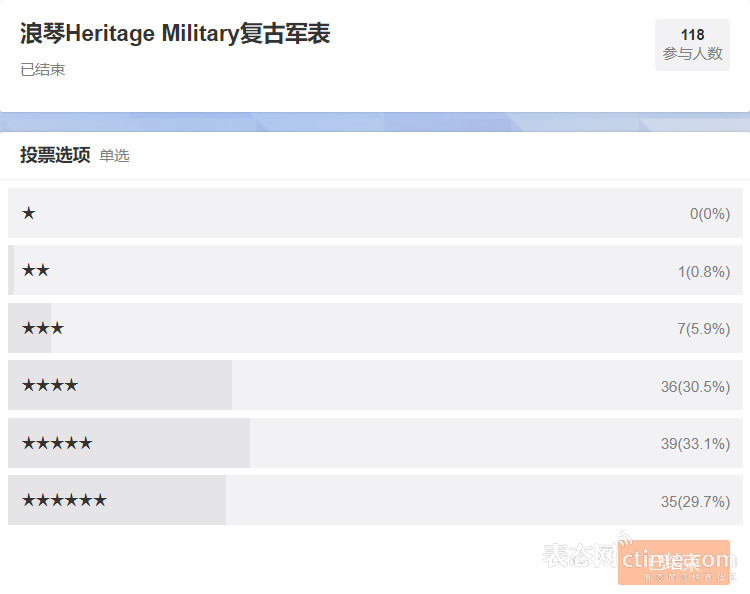Click the 1(0.8%) vote count
750x594 pixels.
click(703, 272)
